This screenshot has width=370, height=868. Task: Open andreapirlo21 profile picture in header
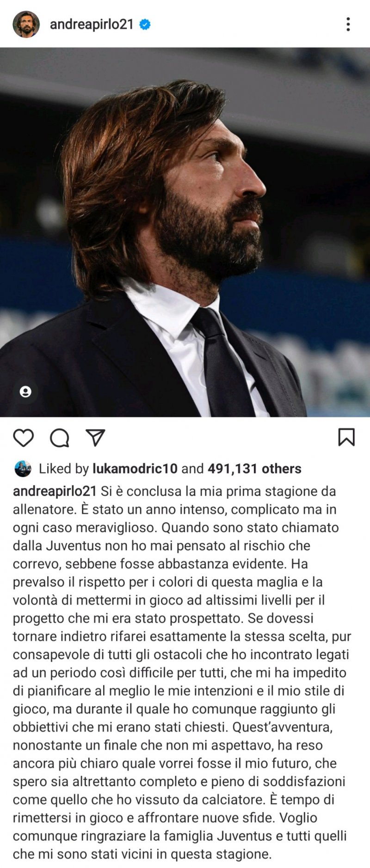(x=26, y=24)
